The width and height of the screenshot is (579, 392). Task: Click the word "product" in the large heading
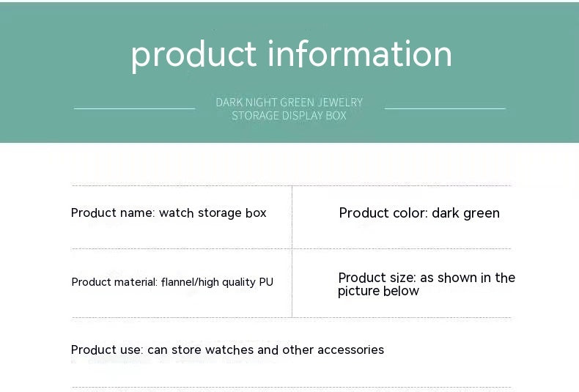click(x=193, y=55)
